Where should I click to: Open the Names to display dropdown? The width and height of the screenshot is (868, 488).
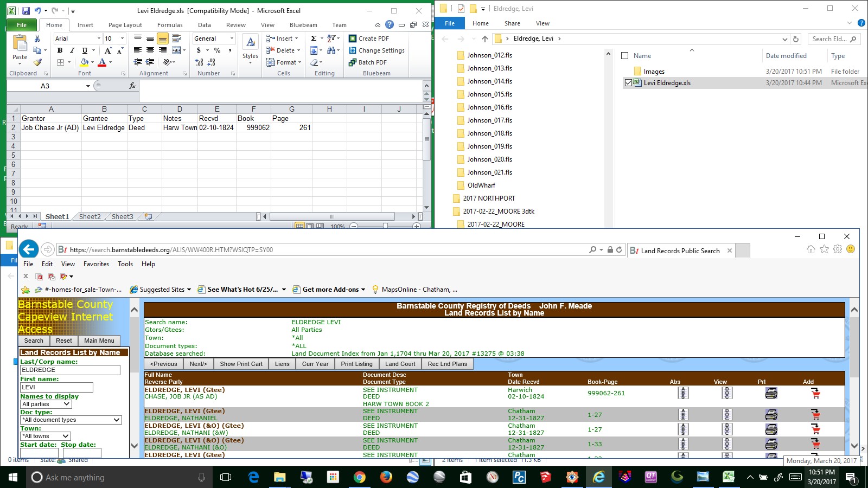tap(45, 404)
